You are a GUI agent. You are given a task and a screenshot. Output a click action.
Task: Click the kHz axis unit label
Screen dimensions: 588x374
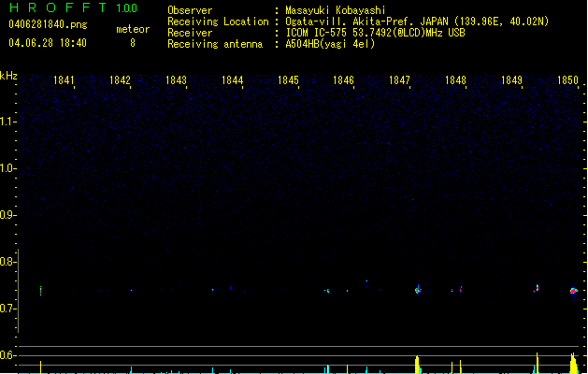8,76
